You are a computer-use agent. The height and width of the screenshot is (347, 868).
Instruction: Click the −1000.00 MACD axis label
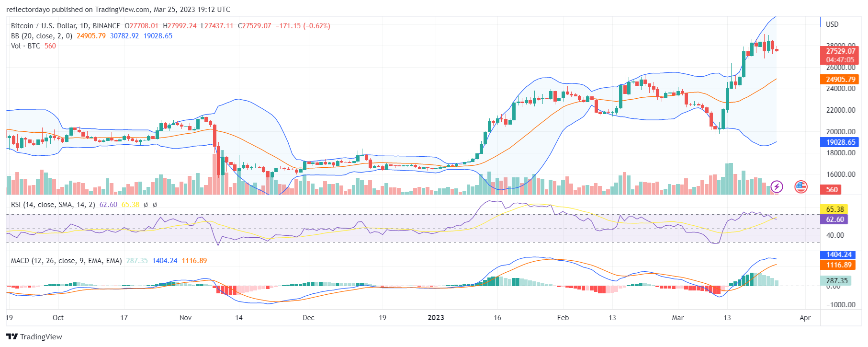[841, 305]
